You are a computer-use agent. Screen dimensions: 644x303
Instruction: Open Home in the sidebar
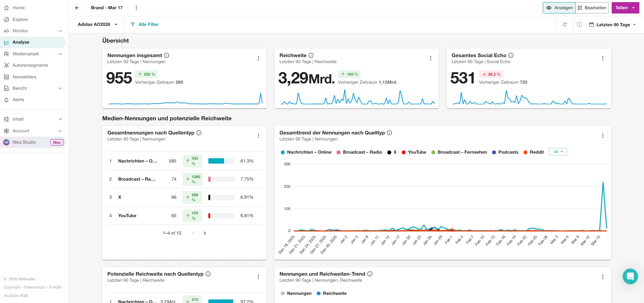(33, 8)
